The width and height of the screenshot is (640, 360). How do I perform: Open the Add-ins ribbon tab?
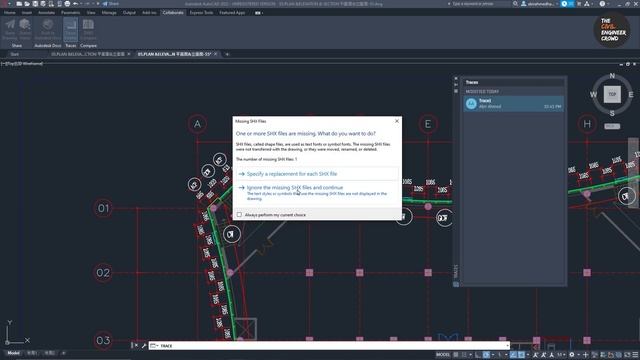(x=149, y=13)
